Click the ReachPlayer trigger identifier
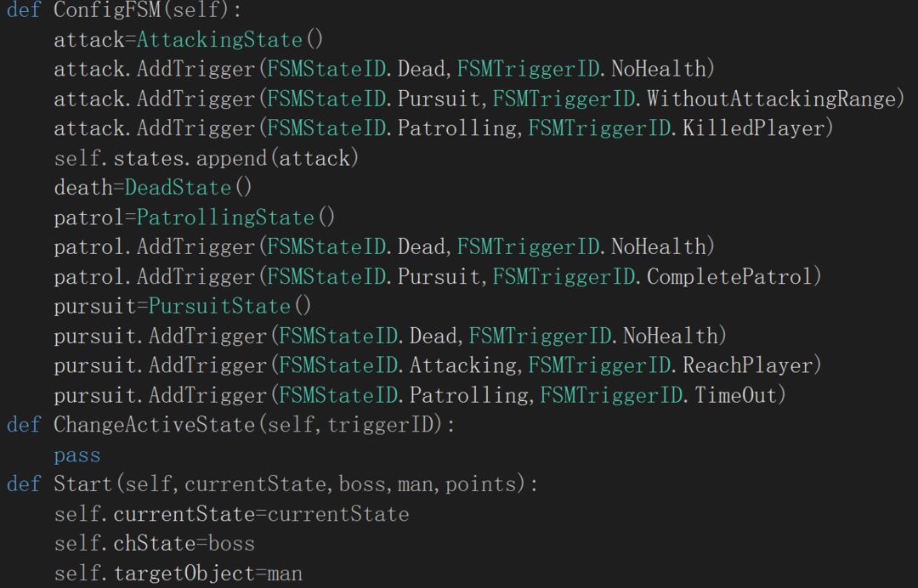This screenshot has height=588, width=918. (x=747, y=365)
